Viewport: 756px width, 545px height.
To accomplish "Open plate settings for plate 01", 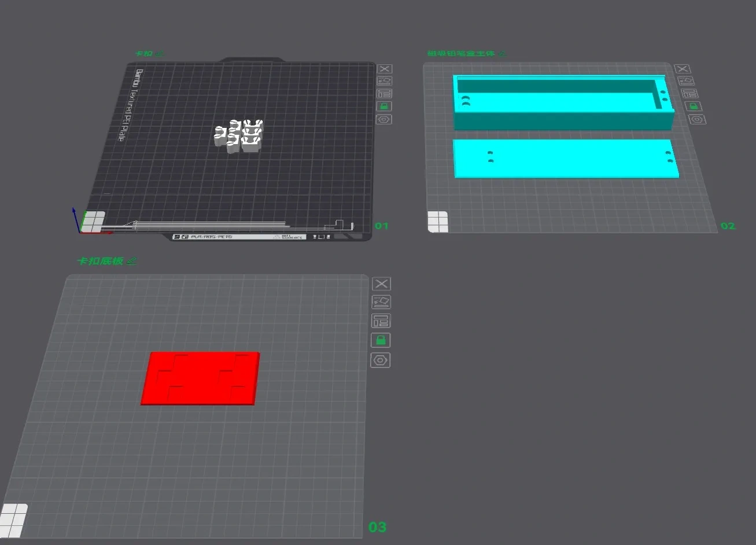I will pos(385,119).
